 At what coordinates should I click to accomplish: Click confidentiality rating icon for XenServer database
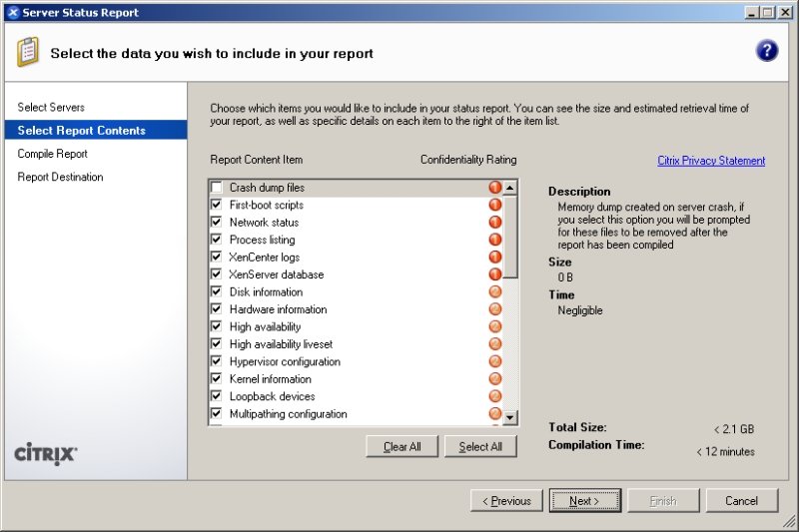click(x=494, y=274)
